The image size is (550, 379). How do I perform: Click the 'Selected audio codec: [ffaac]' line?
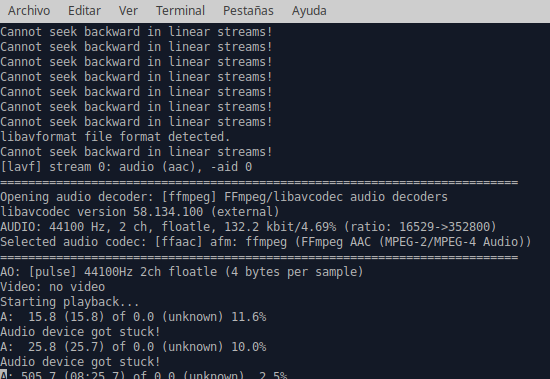266,242
